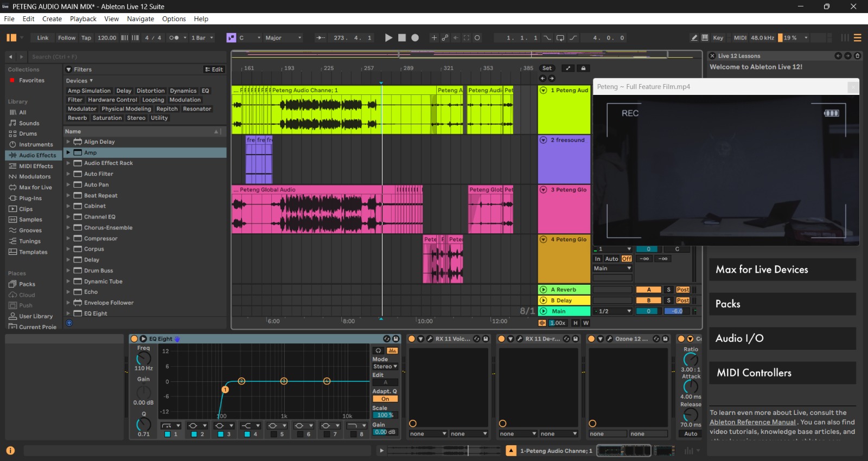Toggle the RX 11 Voice device activator

tap(412, 339)
